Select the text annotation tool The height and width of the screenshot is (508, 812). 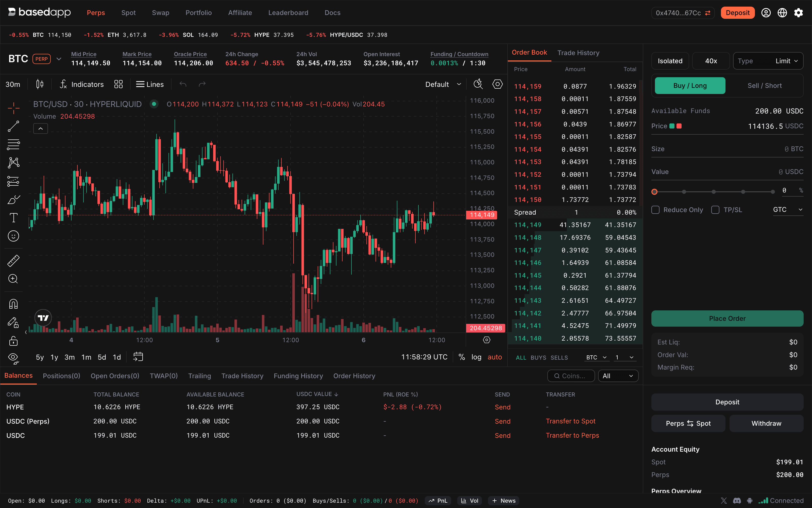(x=13, y=218)
